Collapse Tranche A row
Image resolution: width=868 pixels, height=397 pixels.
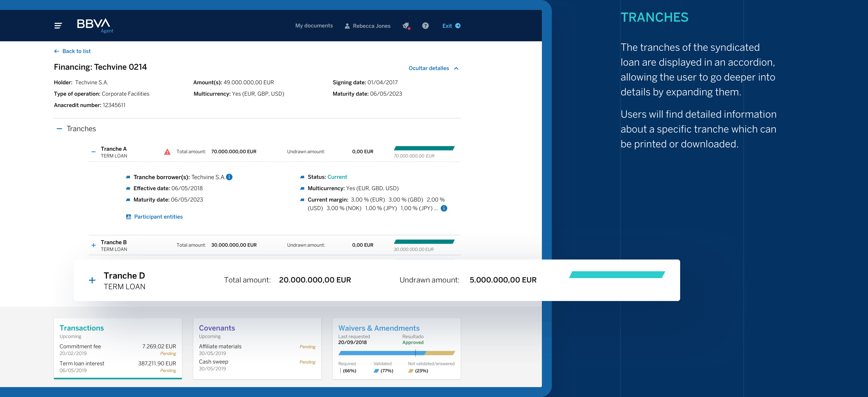tap(93, 152)
